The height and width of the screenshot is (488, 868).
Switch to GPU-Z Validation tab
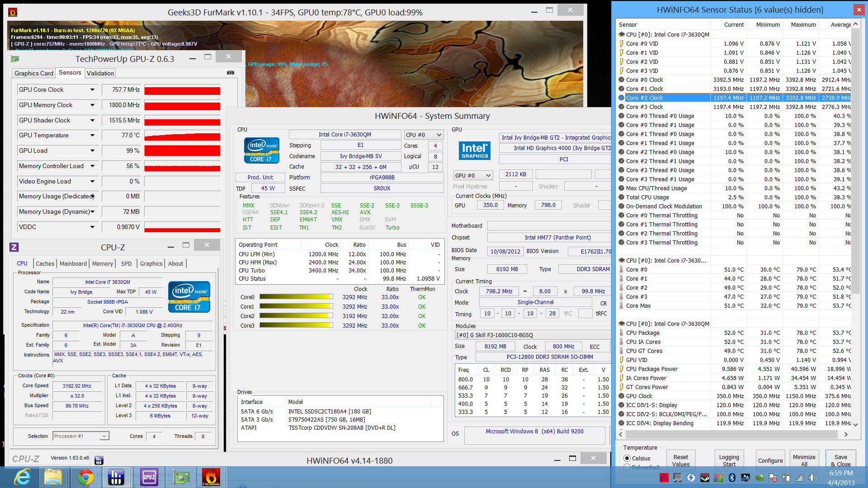[100, 73]
